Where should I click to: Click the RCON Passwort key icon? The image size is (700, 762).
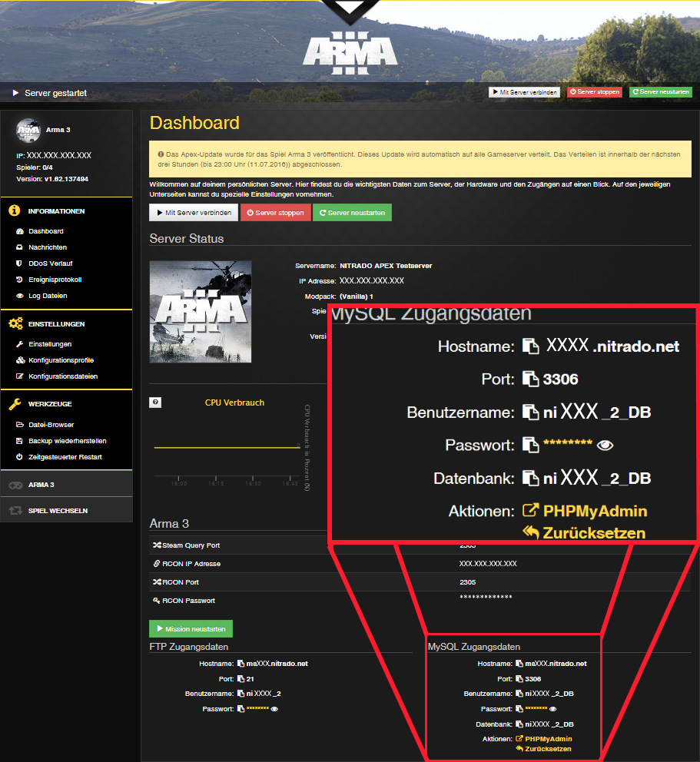pyautogui.click(x=157, y=601)
